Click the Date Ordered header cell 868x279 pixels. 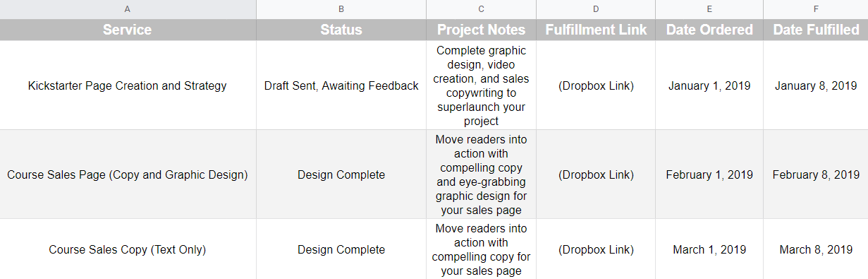(x=709, y=30)
